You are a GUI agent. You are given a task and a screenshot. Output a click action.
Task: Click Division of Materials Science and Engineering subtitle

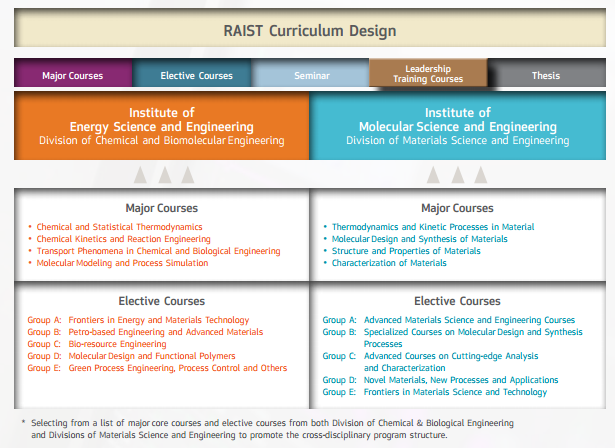458,140
